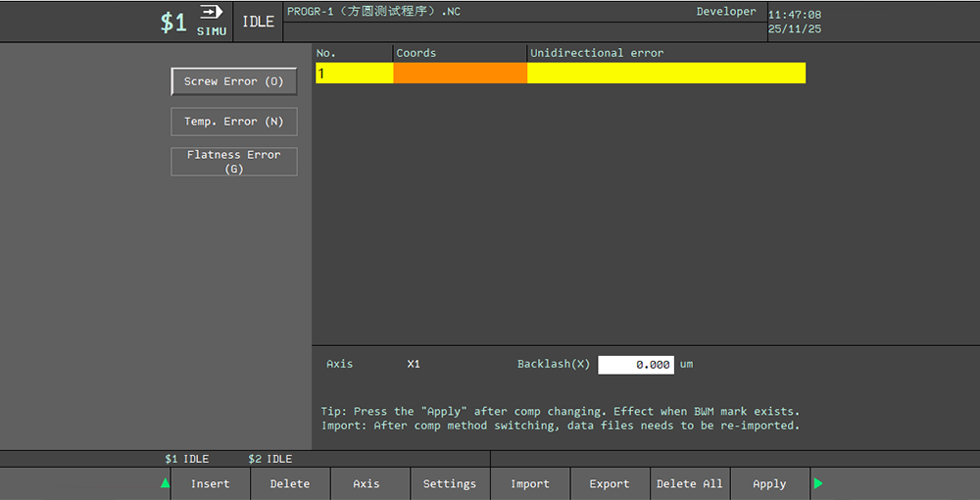The height and width of the screenshot is (500, 980).
Task: Select the $1 channel indicator
Action: [x=173, y=23]
